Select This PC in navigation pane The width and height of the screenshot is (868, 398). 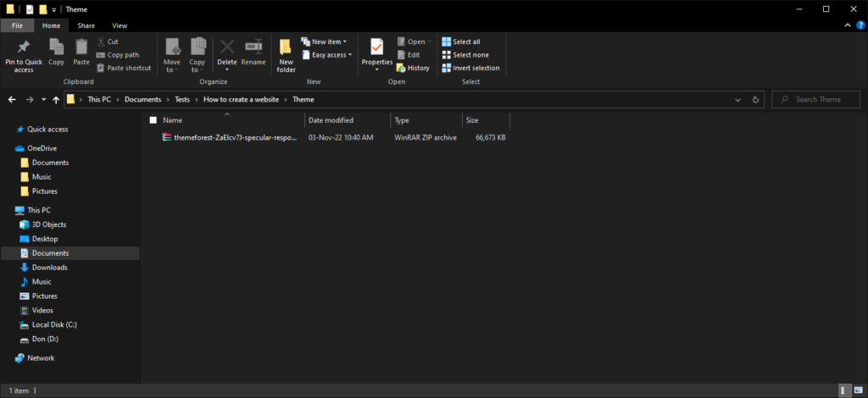click(33, 210)
